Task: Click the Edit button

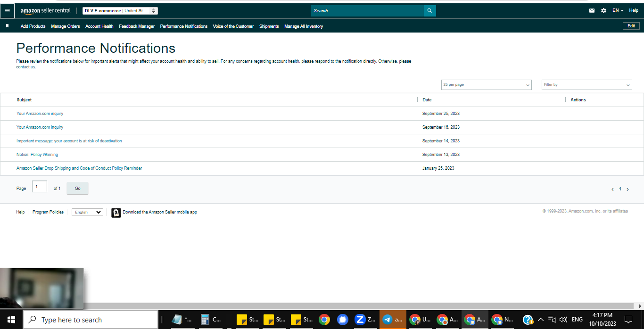Action: point(631,26)
